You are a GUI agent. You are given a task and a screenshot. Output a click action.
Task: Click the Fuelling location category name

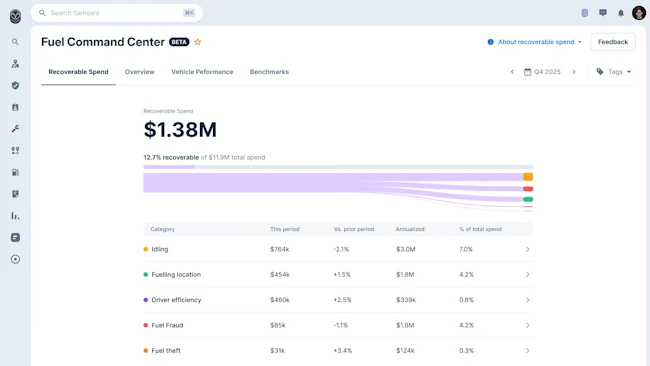pyautogui.click(x=176, y=274)
